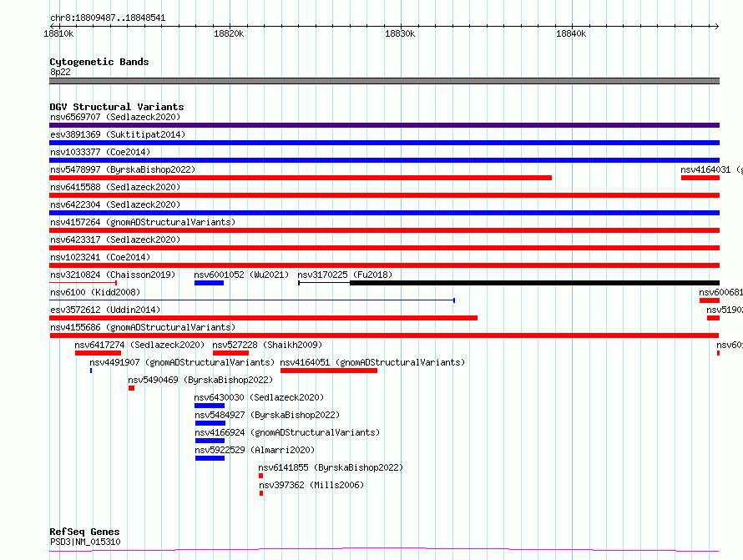Click nsv4164051 (gnomADStructuralVariants) label
This screenshot has height=560, width=743.
[372, 362]
